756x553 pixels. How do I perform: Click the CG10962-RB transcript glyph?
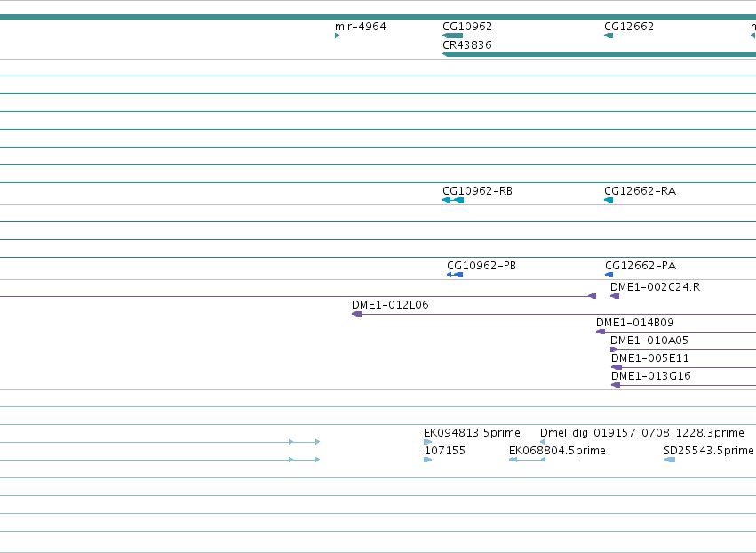[x=453, y=200]
